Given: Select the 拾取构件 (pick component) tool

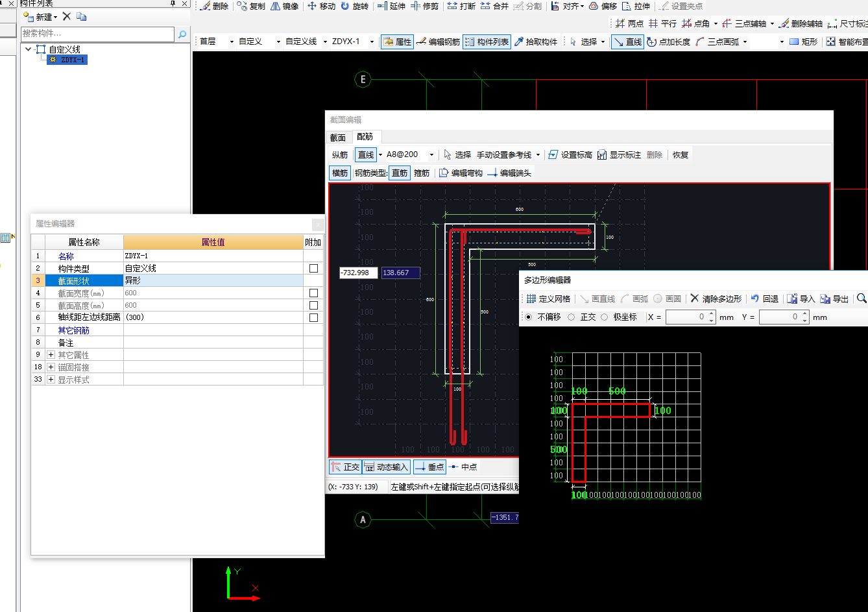Looking at the screenshot, I should tap(536, 42).
